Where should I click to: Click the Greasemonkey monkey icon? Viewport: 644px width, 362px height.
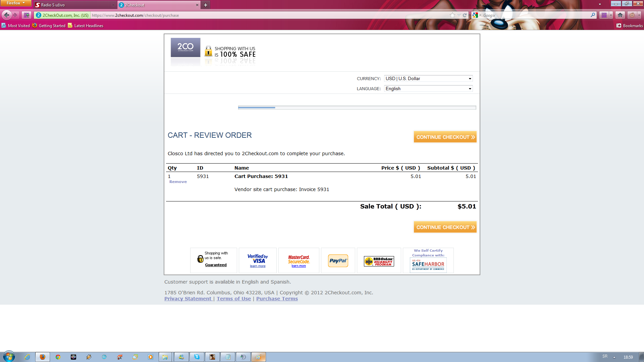(632, 15)
